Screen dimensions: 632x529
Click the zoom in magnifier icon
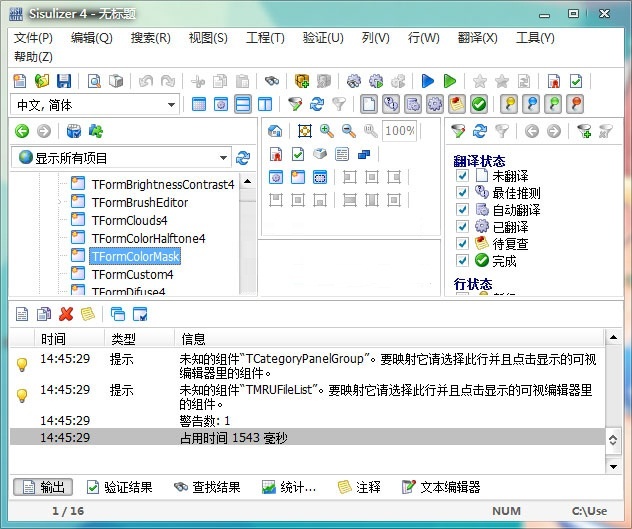coord(327,131)
